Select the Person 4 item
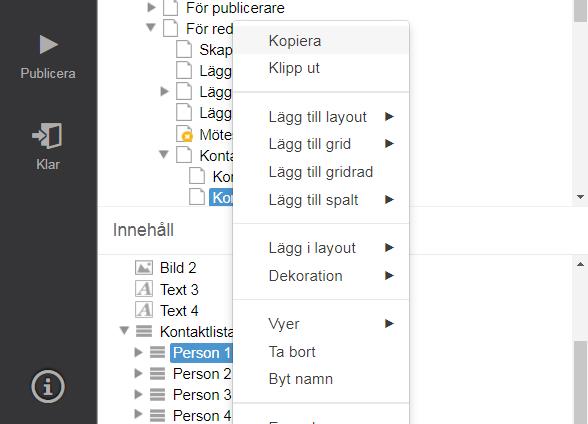588x424 pixels. point(202,416)
